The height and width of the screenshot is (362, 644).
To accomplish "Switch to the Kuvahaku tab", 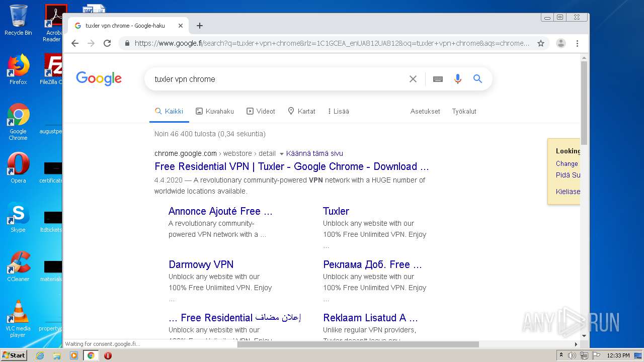I will 215,111.
